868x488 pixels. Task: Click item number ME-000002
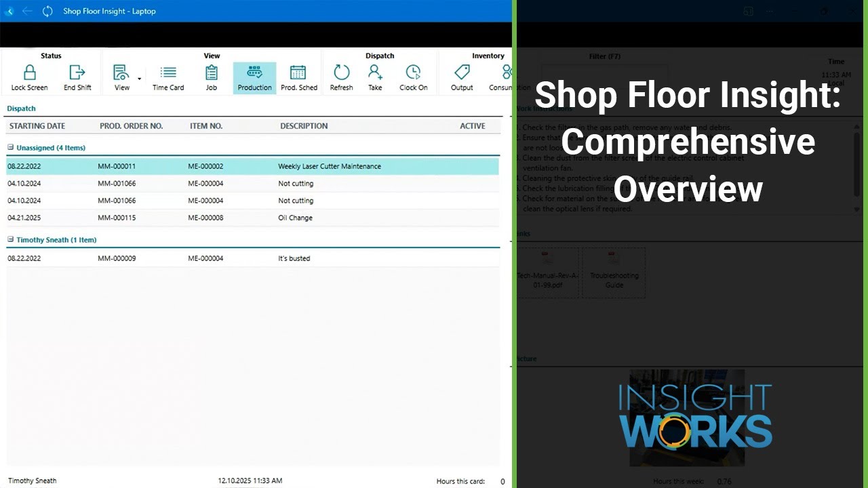(x=205, y=166)
